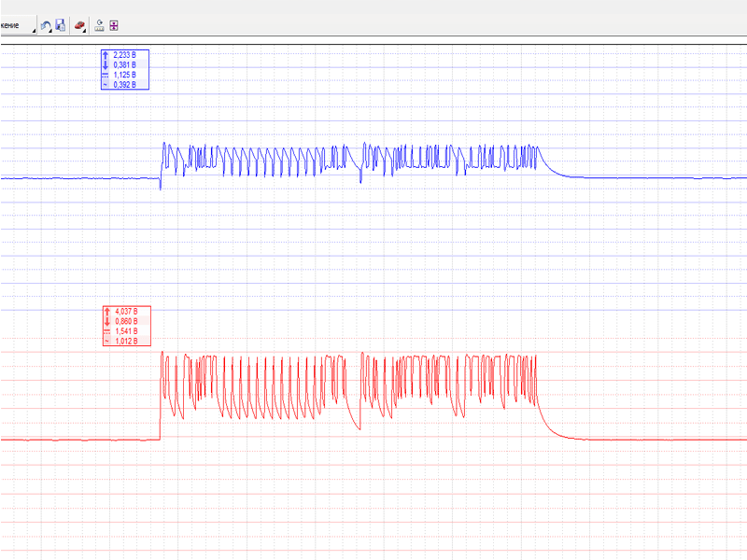The image size is (747, 560).
Task: Click the blue channel DC average icon
Action: (x=106, y=75)
